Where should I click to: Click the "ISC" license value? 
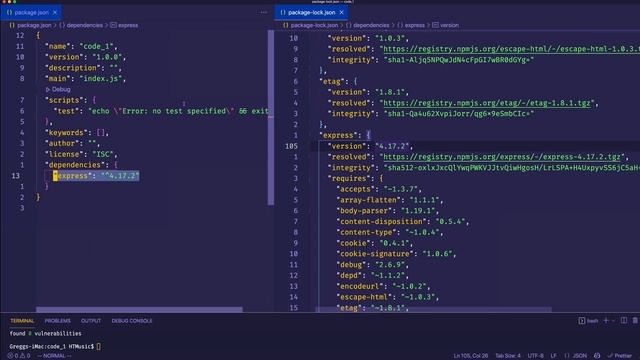(102, 154)
